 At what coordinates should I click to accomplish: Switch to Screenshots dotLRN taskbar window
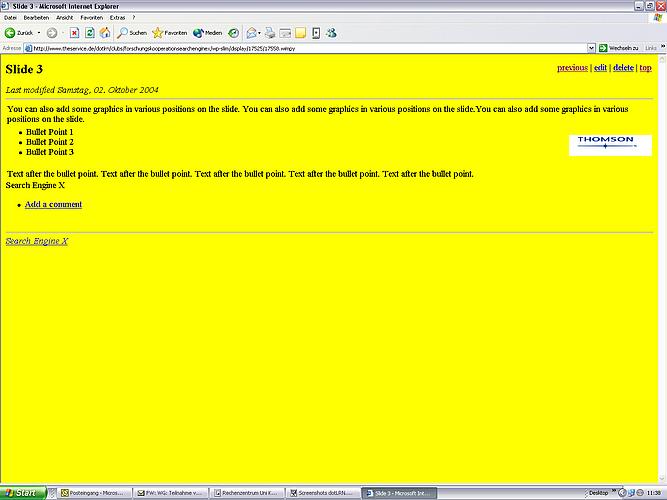tap(323, 493)
